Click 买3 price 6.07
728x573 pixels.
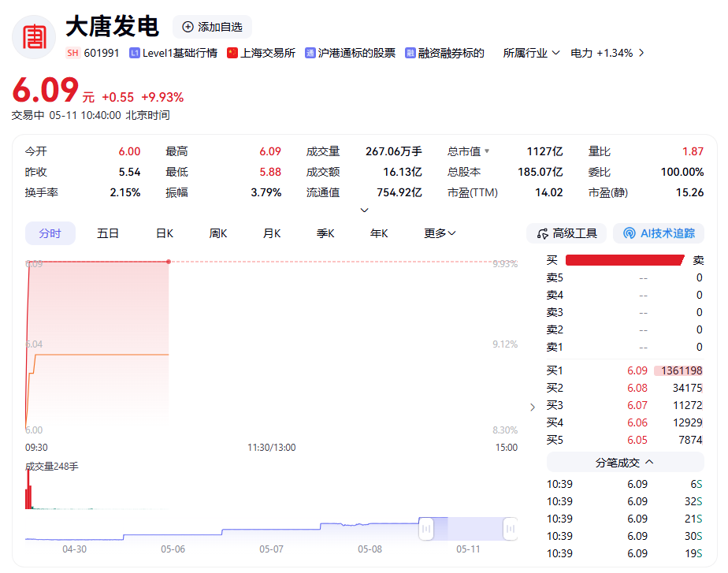click(x=637, y=405)
